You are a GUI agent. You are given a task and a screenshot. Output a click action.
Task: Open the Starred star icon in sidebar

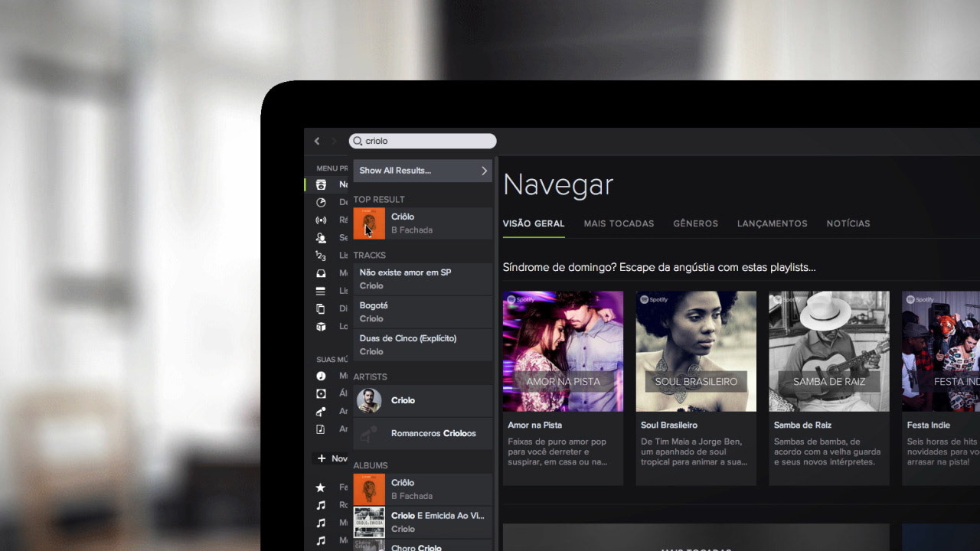pos(321,487)
